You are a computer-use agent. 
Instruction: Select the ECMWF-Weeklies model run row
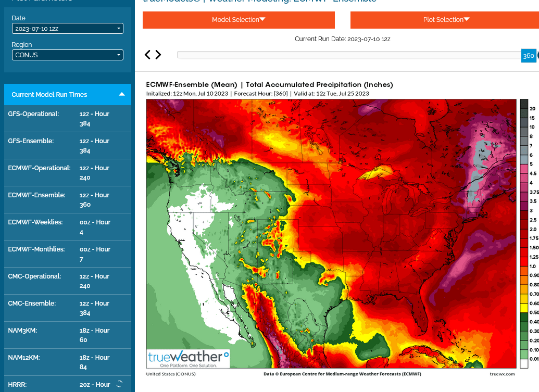pyautogui.click(x=67, y=227)
